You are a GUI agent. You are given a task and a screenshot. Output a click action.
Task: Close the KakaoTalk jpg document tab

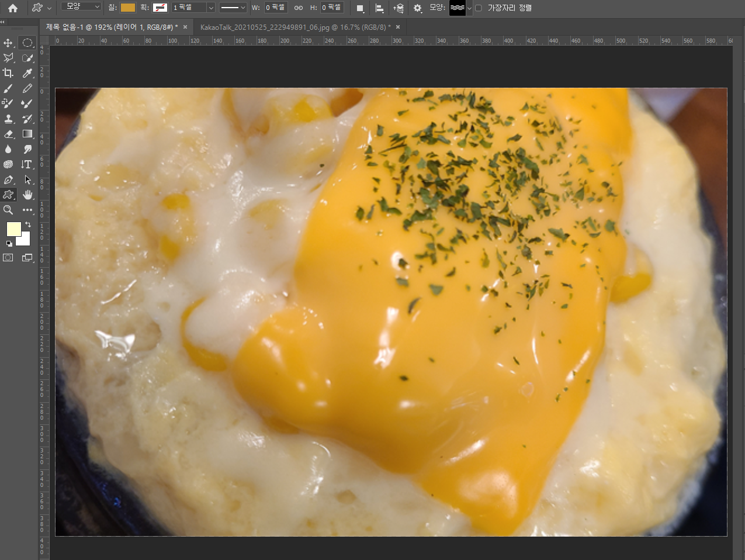click(x=398, y=27)
